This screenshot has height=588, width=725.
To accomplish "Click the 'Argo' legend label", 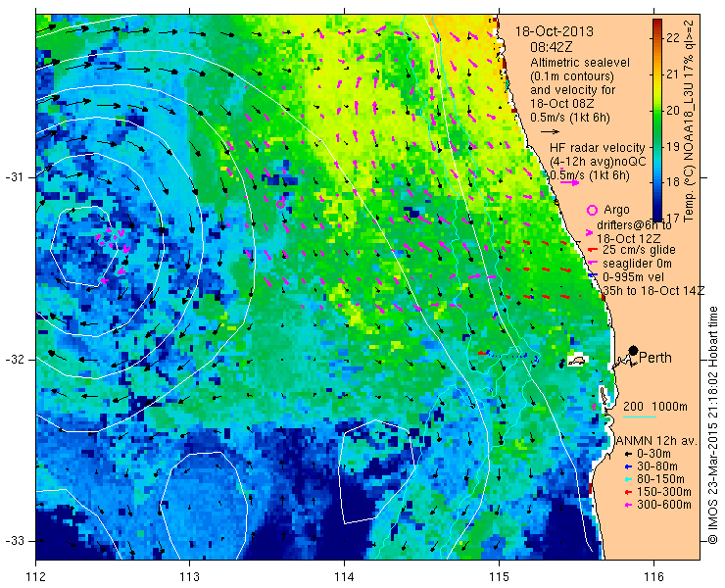I will [x=617, y=210].
